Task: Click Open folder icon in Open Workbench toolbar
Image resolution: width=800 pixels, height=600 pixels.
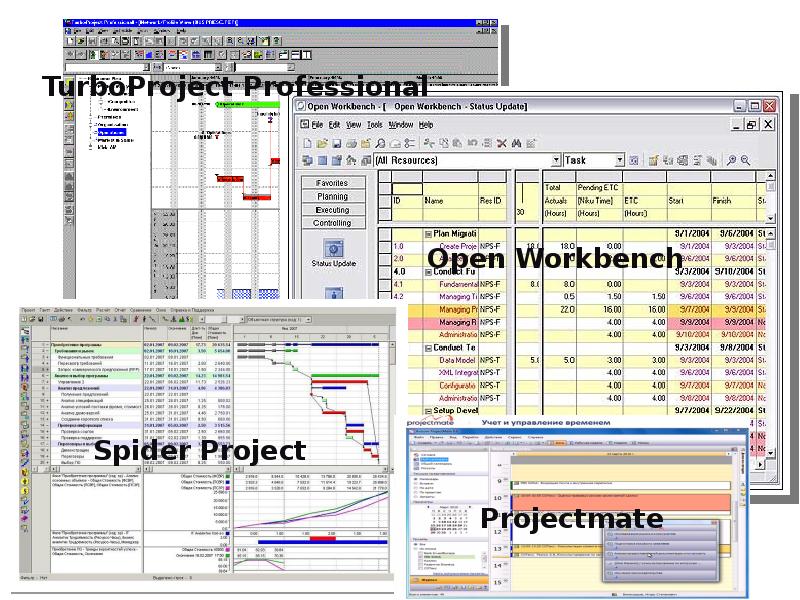Action: point(321,144)
